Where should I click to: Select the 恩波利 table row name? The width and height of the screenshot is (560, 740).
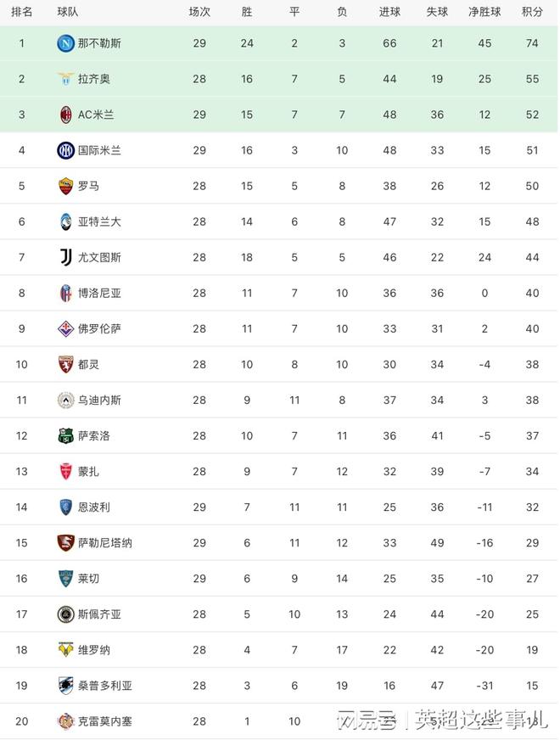pyautogui.click(x=93, y=507)
